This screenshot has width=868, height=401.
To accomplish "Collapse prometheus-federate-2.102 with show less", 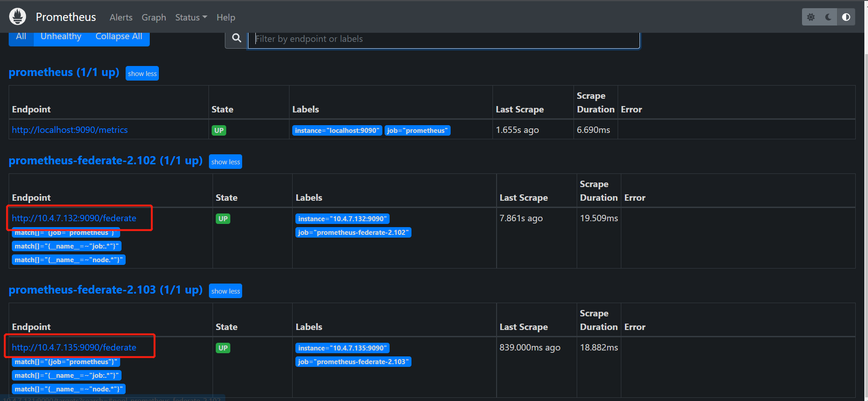I will point(225,162).
